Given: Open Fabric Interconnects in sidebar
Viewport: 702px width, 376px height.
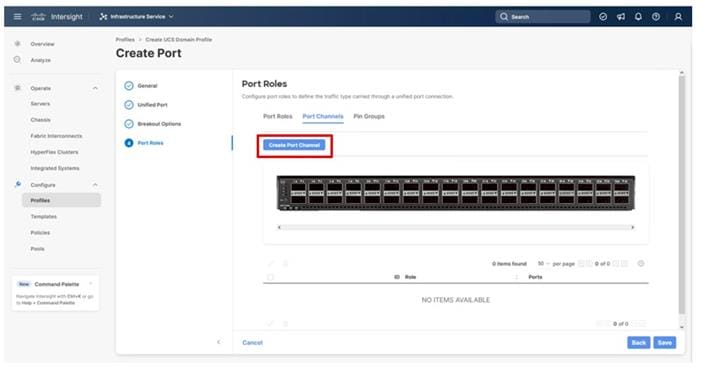Looking at the screenshot, I should pyautogui.click(x=56, y=136).
